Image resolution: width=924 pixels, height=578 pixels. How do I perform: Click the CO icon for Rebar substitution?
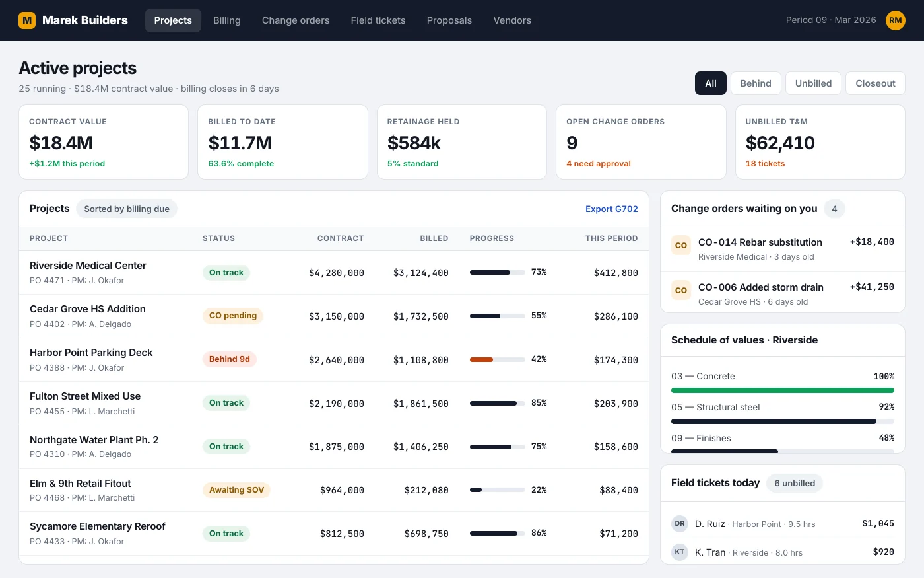click(681, 245)
